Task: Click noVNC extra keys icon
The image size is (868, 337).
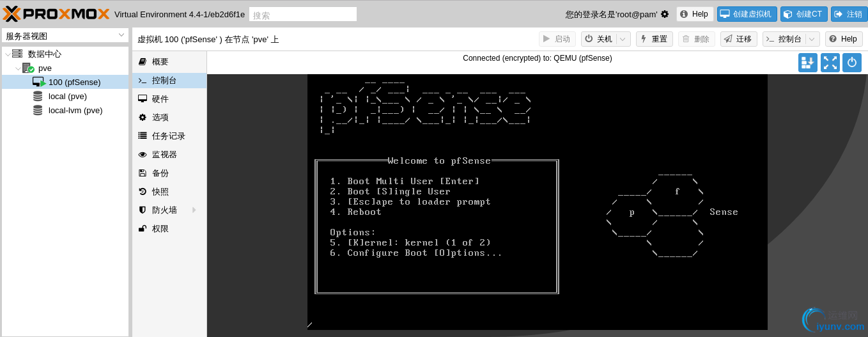Action: [x=808, y=63]
